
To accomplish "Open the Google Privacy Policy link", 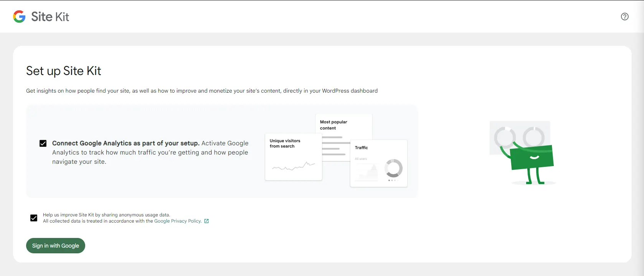I will (178, 221).
